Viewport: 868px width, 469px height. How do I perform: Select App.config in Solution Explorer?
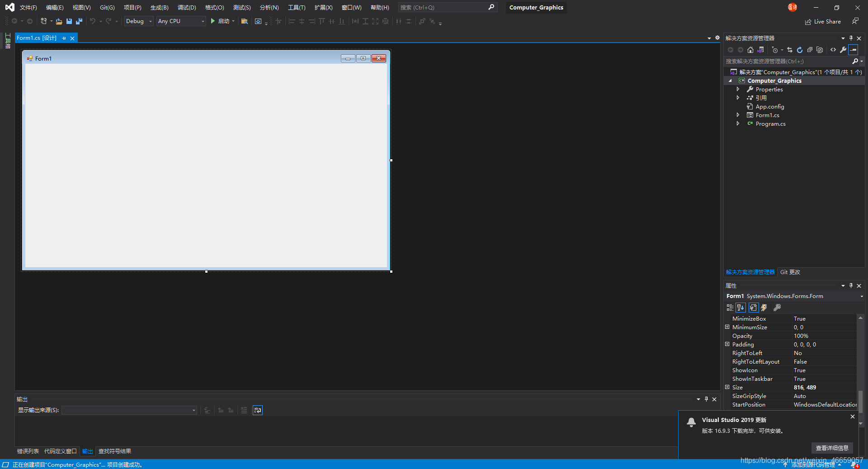[769, 107]
